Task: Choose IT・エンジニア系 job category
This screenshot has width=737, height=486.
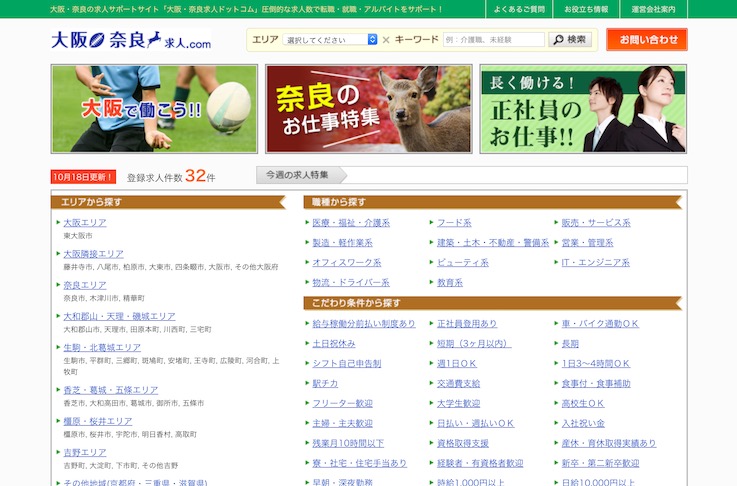Action: pyautogui.click(x=595, y=263)
